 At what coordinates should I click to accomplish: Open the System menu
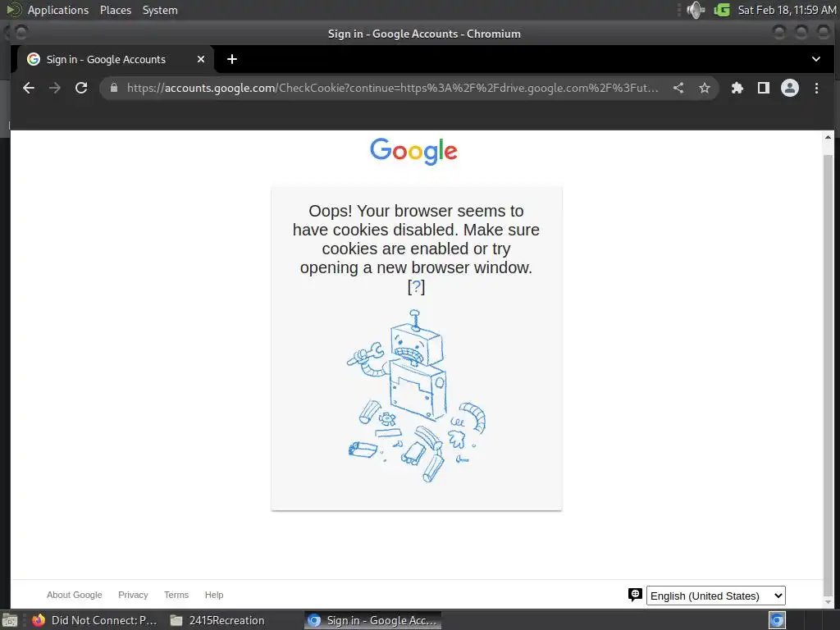[160, 10]
